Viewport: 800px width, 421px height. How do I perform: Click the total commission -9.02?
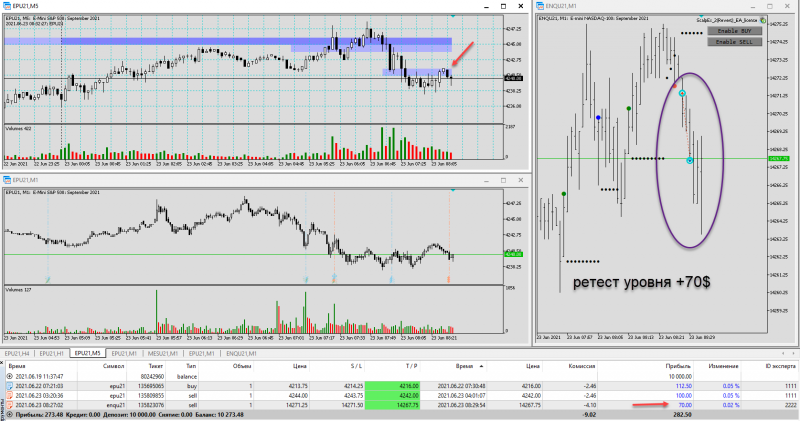589,415
